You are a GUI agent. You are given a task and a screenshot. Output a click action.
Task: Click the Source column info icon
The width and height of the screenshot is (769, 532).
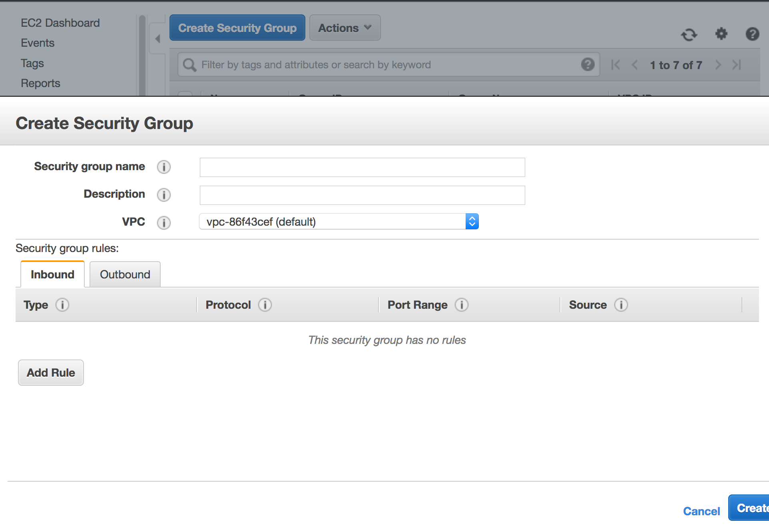pyautogui.click(x=621, y=305)
